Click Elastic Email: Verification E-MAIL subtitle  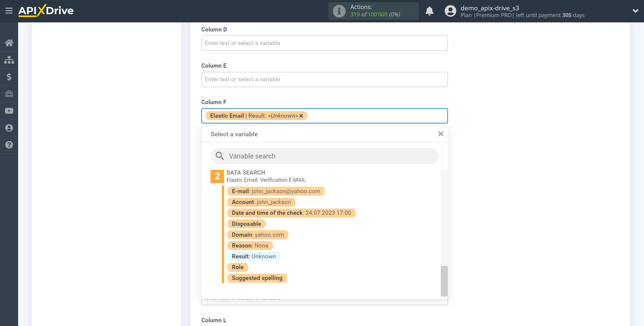point(266,180)
